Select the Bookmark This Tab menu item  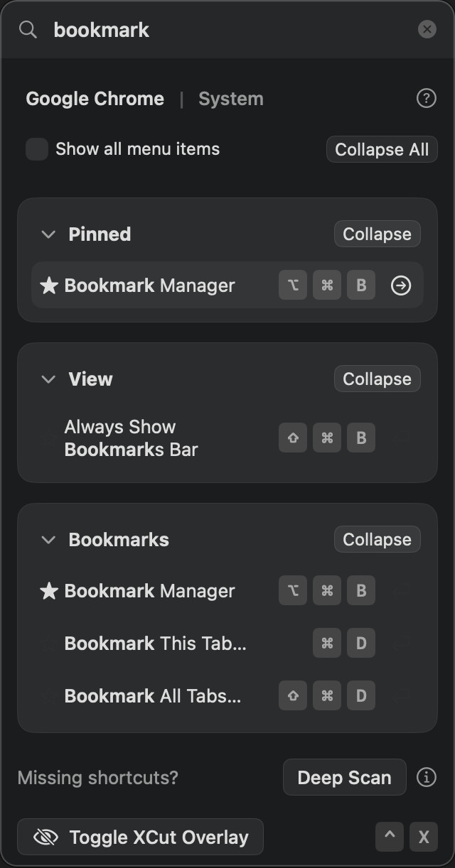tap(155, 644)
